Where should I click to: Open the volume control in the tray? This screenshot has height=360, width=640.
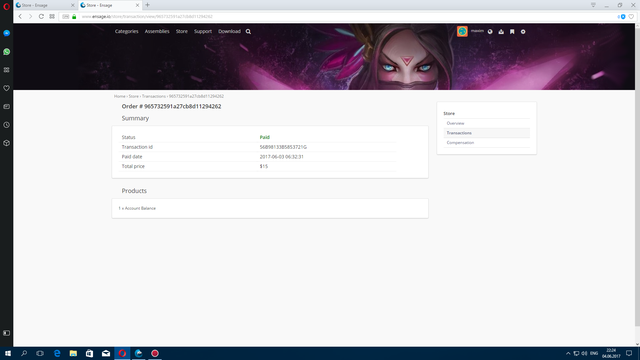pyautogui.click(x=584, y=353)
